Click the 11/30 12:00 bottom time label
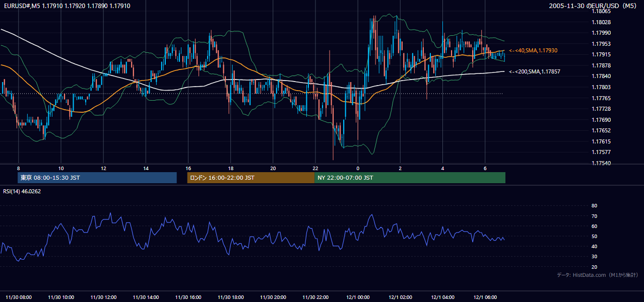644x302 pixels. tap(103, 297)
